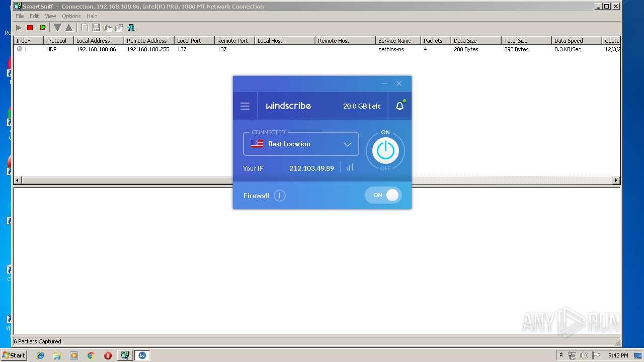Viewport: 644px width, 362px height.
Task: Click the floppy disk save icon
Action: tap(96, 28)
